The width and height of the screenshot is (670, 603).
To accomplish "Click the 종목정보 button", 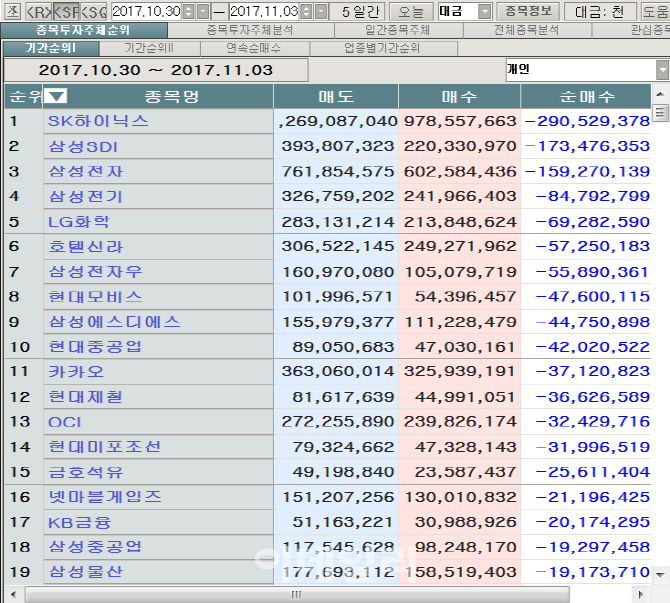I will 529,12.
